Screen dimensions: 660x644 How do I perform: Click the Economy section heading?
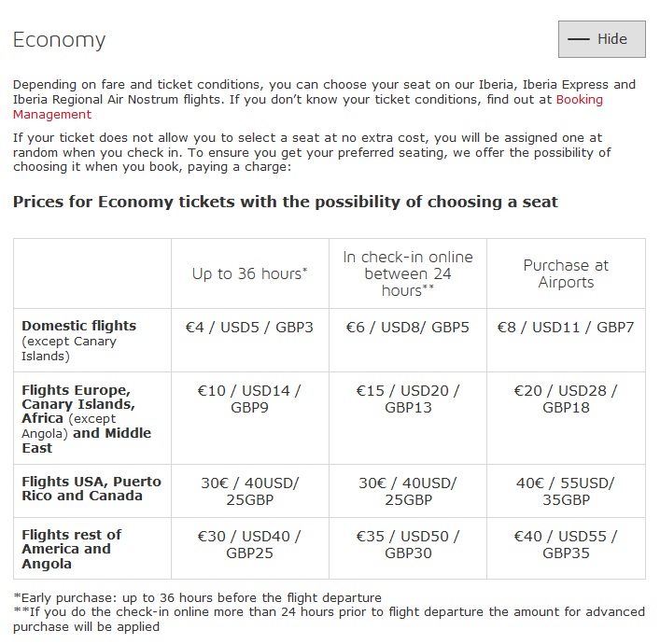click(59, 40)
